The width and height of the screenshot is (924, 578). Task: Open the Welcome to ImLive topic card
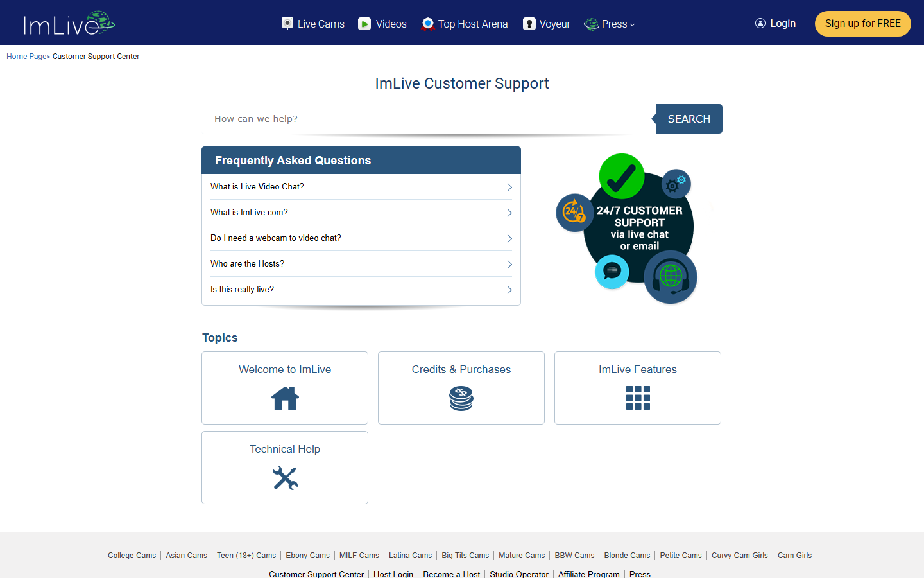click(x=285, y=388)
